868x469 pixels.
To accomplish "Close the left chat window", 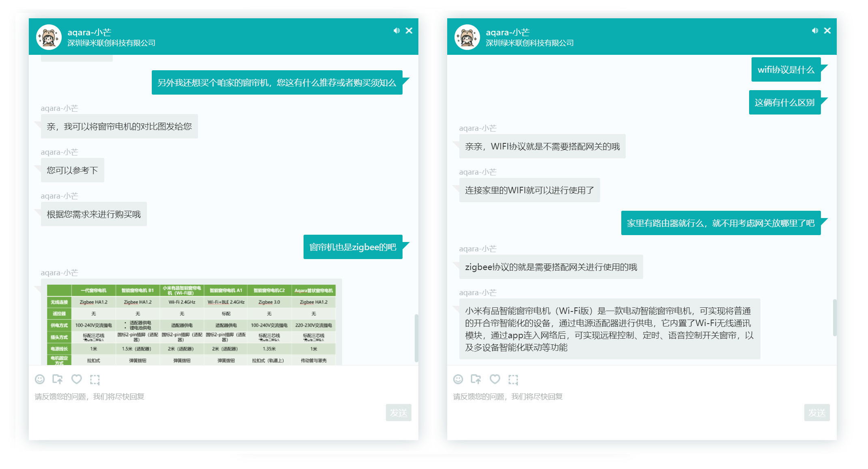I will (409, 30).
